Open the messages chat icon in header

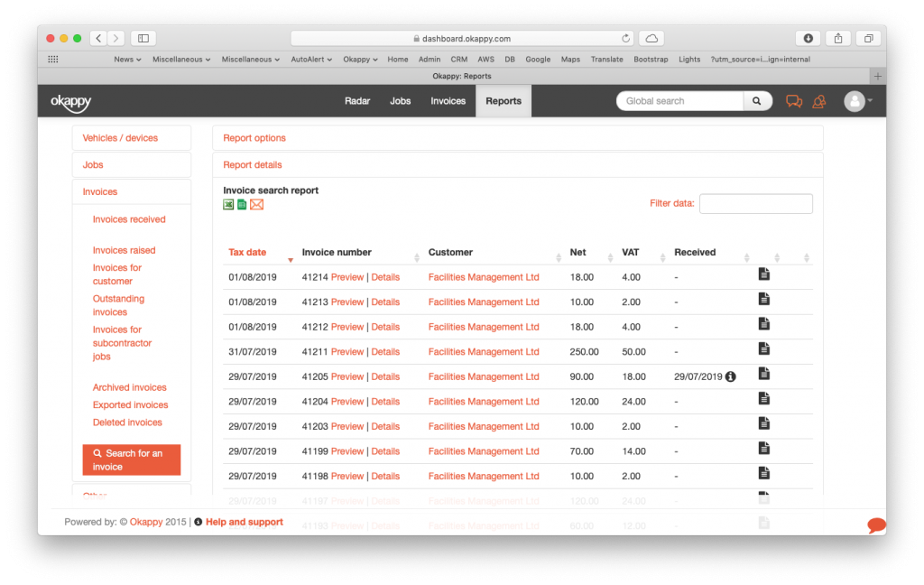(x=794, y=101)
